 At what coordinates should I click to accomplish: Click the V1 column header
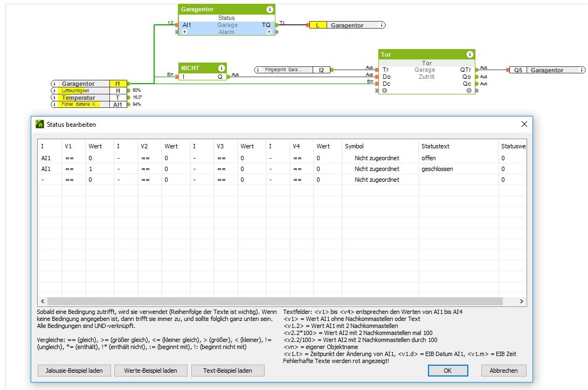(73, 146)
